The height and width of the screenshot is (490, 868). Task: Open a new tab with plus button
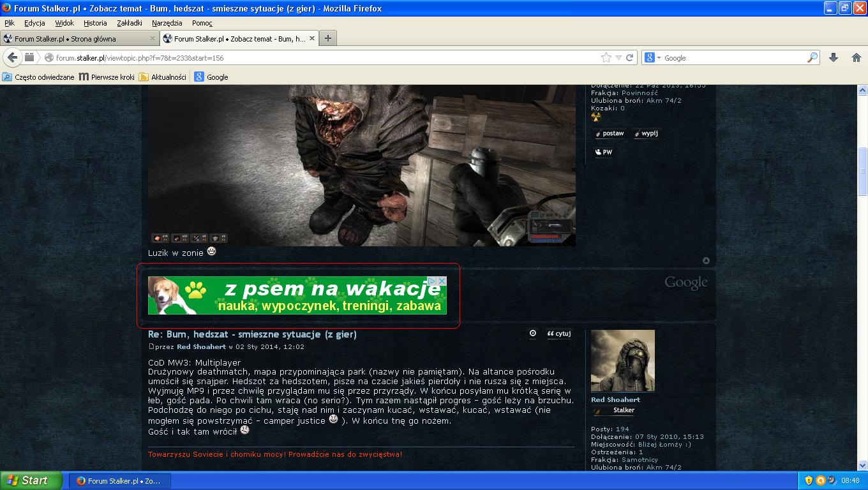327,38
